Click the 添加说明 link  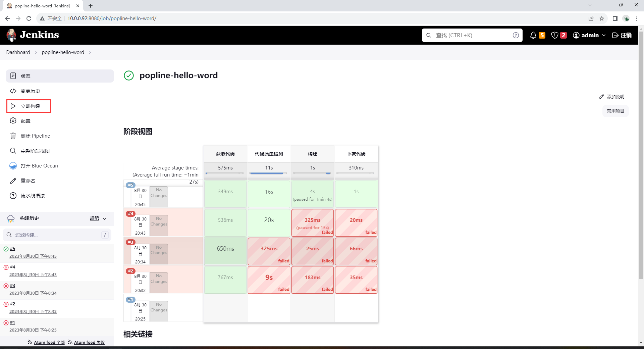(x=611, y=97)
